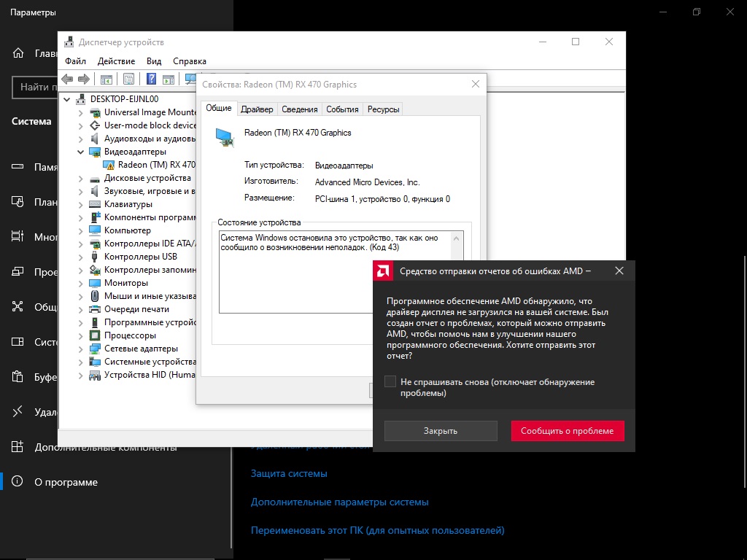The height and width of the screenshot is (560, 747).
Task: Select the Системные устройства tree item
Action: click(x=150, y=362)
